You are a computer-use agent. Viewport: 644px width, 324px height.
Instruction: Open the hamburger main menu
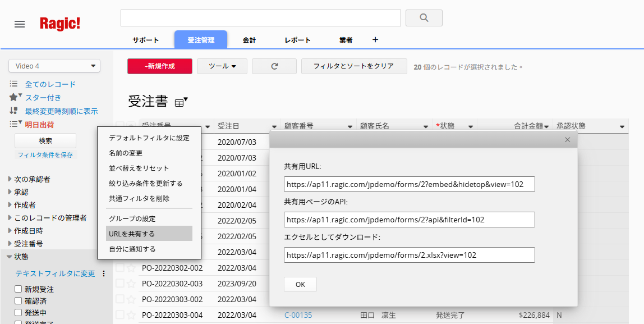(20, 24)
